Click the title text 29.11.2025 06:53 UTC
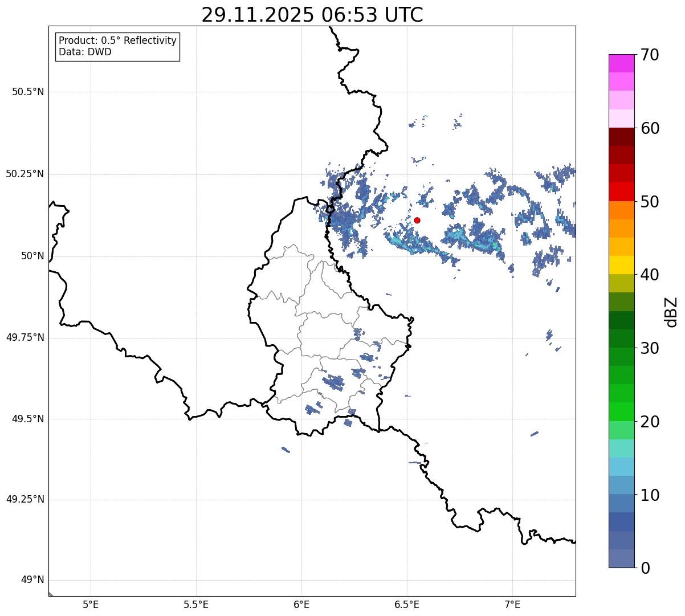685x616 pixels. pos(312,15)
